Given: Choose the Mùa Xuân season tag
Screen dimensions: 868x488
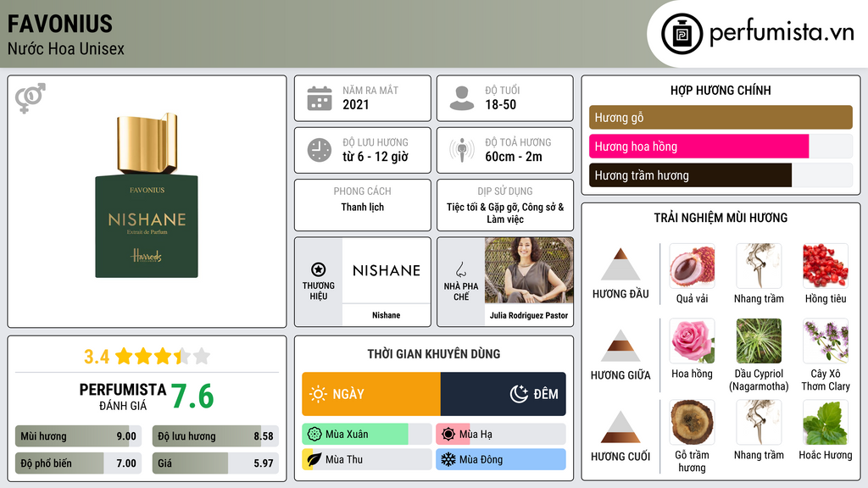Looking at the screenshot, I should point(366,435).
